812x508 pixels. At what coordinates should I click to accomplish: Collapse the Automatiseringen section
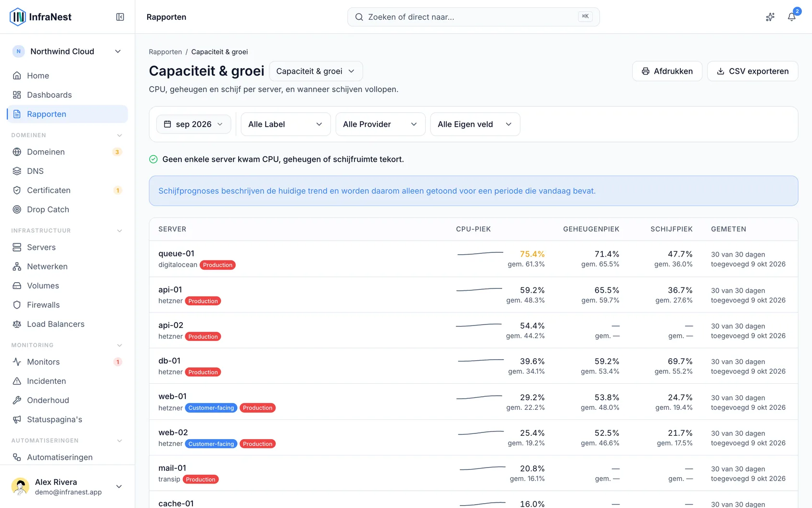[119, 441]
